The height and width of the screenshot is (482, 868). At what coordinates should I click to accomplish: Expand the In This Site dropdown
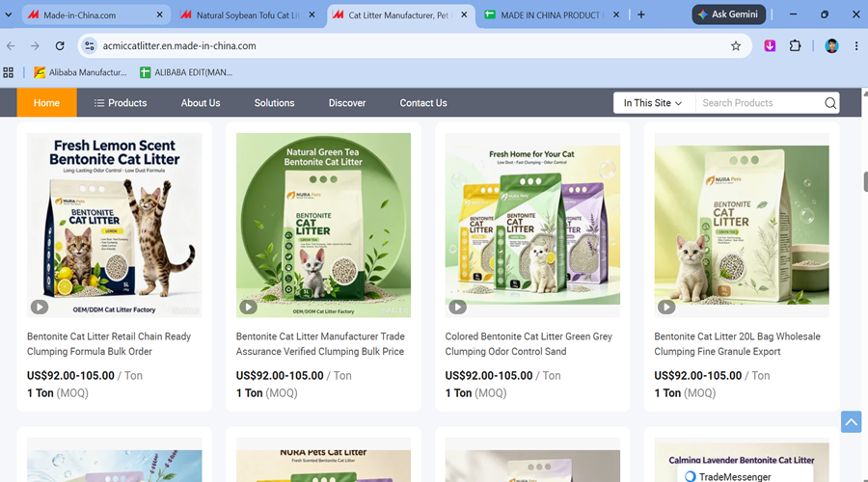click(x=653, y=103)
